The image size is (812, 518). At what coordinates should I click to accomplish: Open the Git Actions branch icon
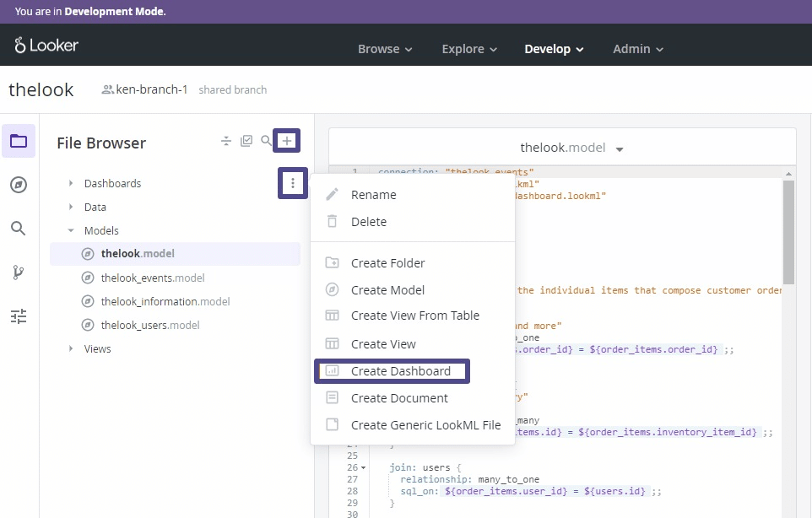(19, 272)
